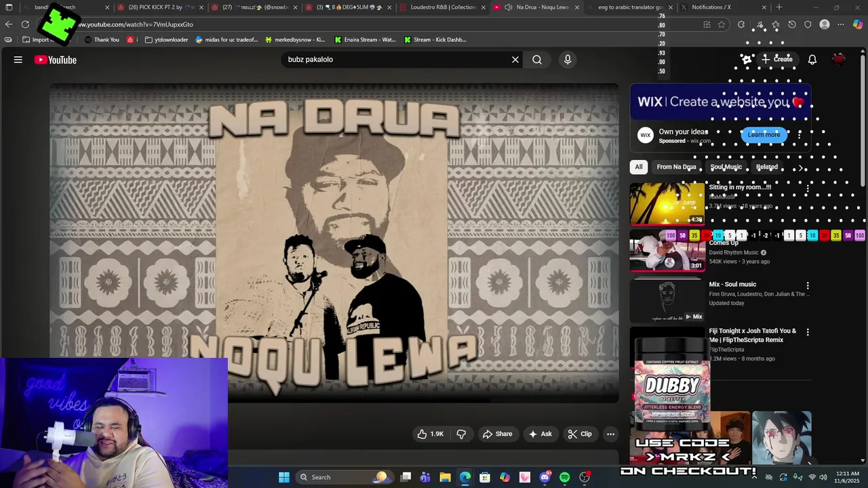Image resolution: width=868 pixels, height=488 pixels.
Task: Open the David Rhythm Music channel
Action: point(733,253)
